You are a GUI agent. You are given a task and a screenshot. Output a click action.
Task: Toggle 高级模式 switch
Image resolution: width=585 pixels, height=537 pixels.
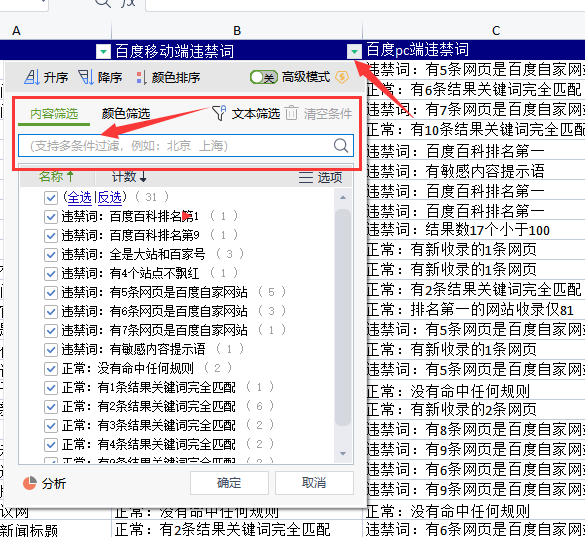tap(264, 77)
